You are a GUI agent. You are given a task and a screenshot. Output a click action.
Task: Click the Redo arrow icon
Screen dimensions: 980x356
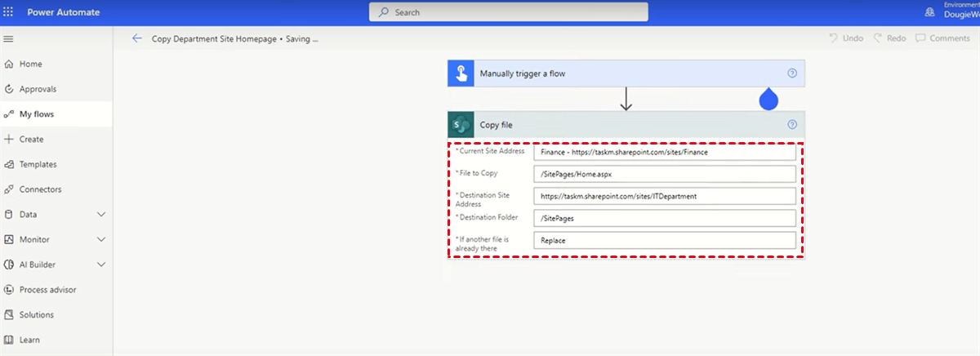click(x=878, y=38)
